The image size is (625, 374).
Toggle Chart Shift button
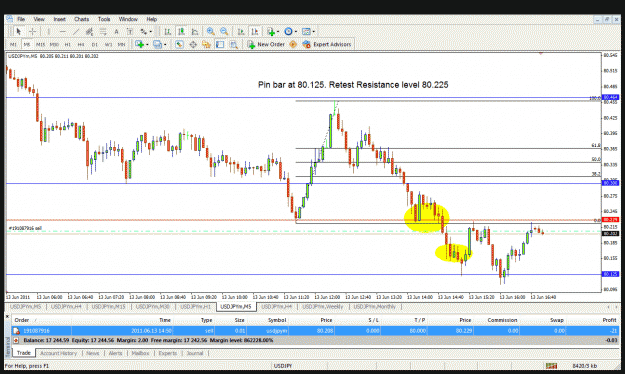[255, 31]
